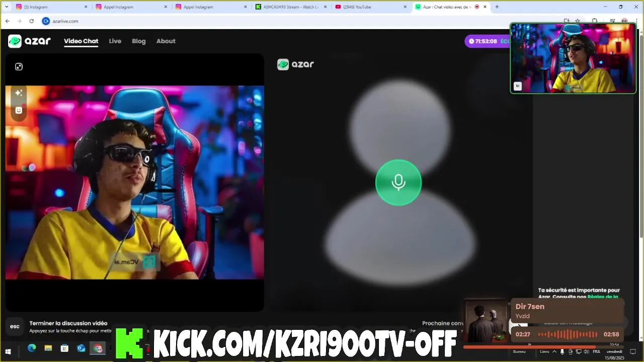The image size is (644, 362).
Task: Open File Explorer from the taskbar
Action: (48, 348)
